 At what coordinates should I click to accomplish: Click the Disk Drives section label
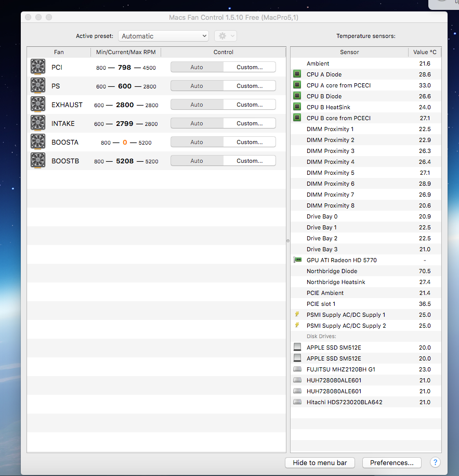point(321,337)
